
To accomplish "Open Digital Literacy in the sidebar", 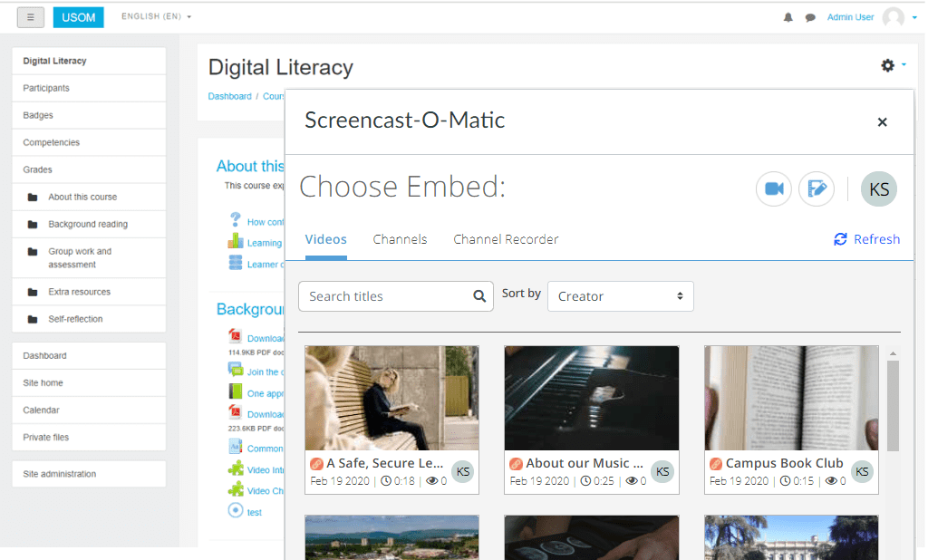I will coord(89,61).
